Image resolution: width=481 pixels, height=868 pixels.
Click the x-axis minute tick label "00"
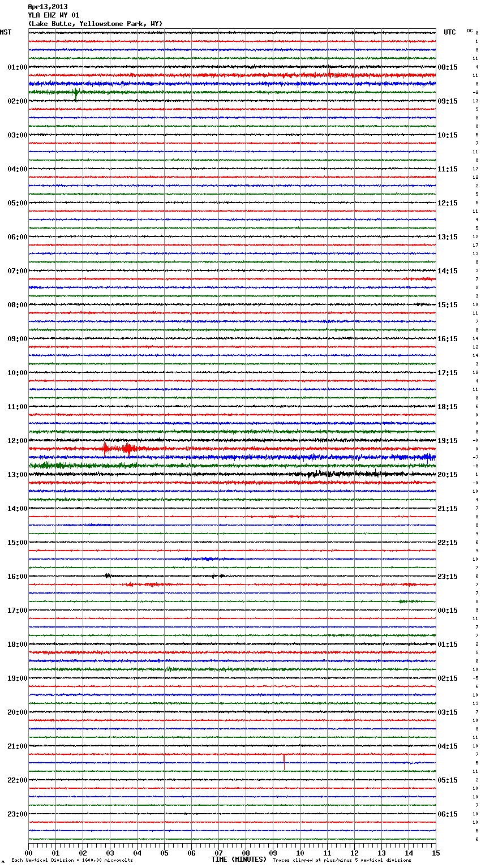pyautogui.click(x=29, y=853)
